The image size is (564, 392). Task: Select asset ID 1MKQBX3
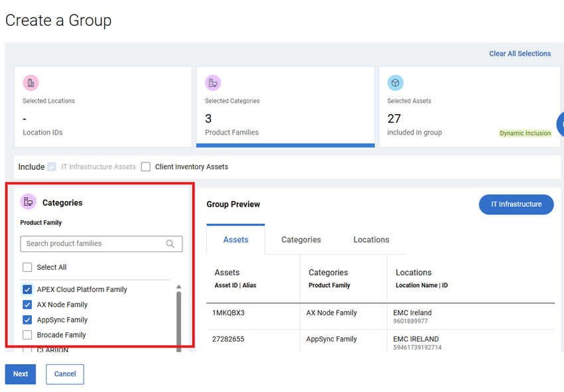point(228,313)
